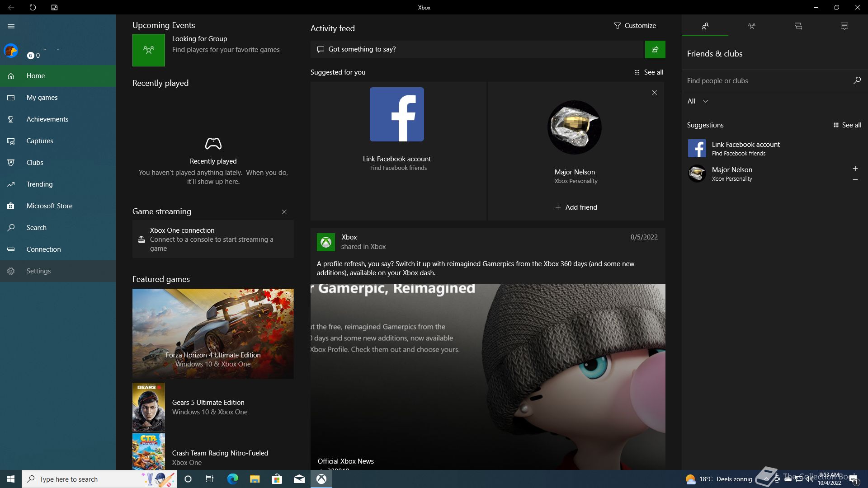
Task: Open Clubs in sidebar
Action: click(58, 163)
